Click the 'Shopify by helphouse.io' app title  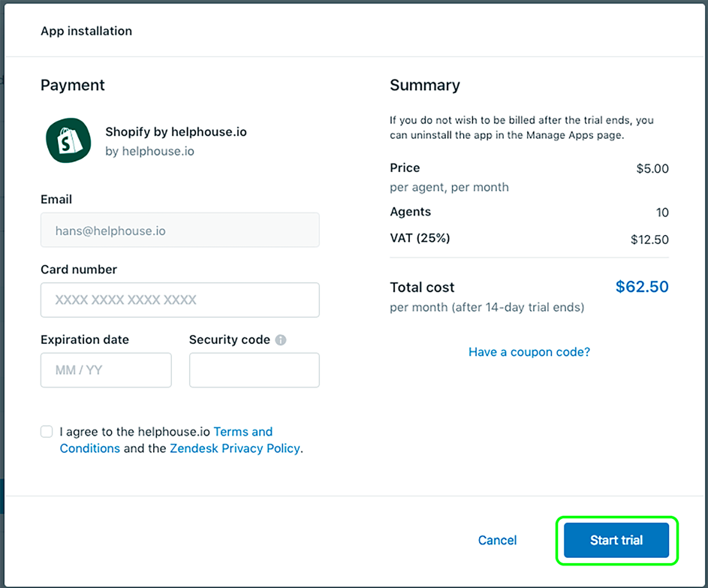coord(176,132)
